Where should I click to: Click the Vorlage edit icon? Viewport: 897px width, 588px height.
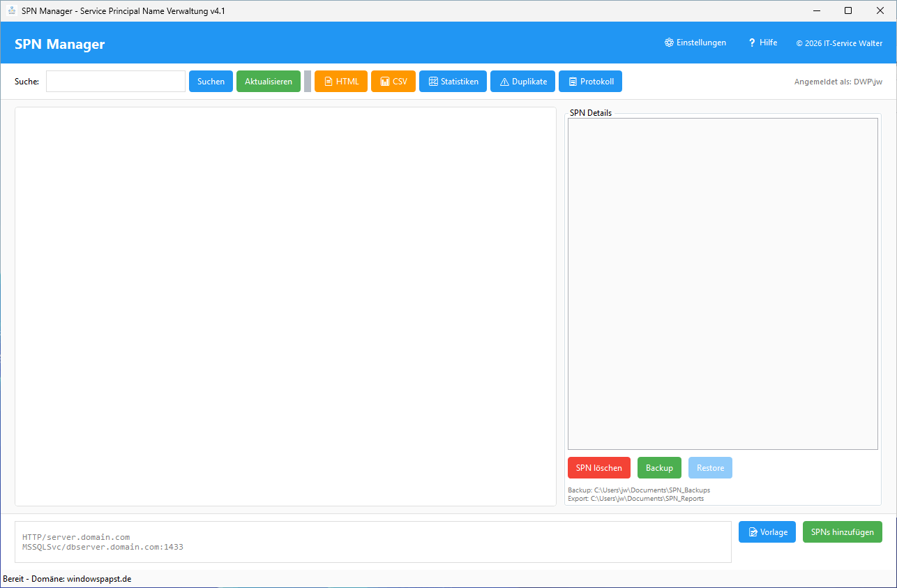753,532
